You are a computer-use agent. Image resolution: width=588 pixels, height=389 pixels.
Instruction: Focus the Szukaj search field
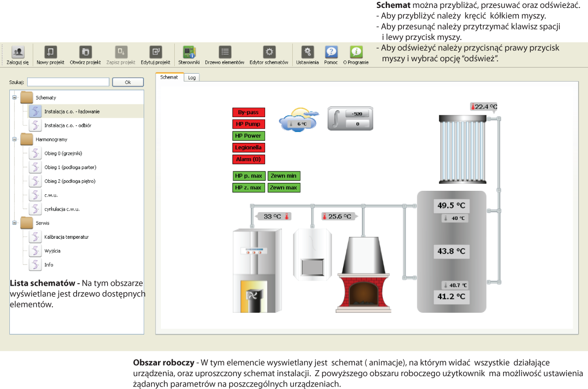[68, 82]
